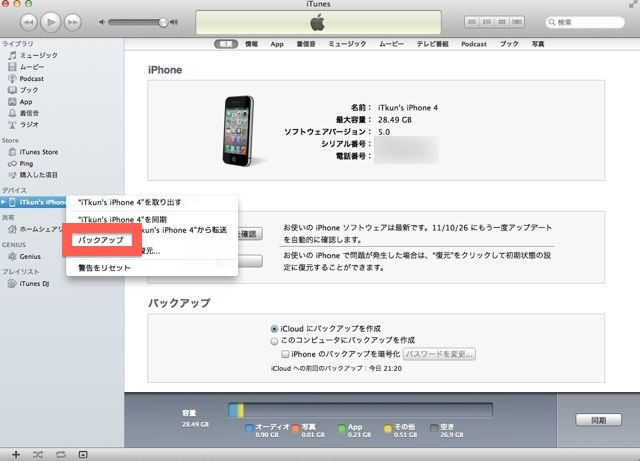Click the orange 写真 legend swatch
The height and width of the screenshot is (461, 640).
296,428
